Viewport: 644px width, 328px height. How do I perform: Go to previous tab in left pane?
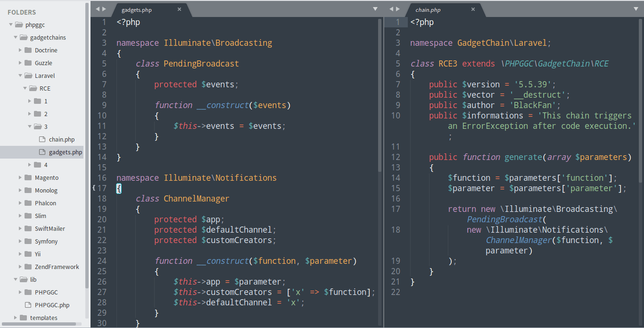[97, 9]
